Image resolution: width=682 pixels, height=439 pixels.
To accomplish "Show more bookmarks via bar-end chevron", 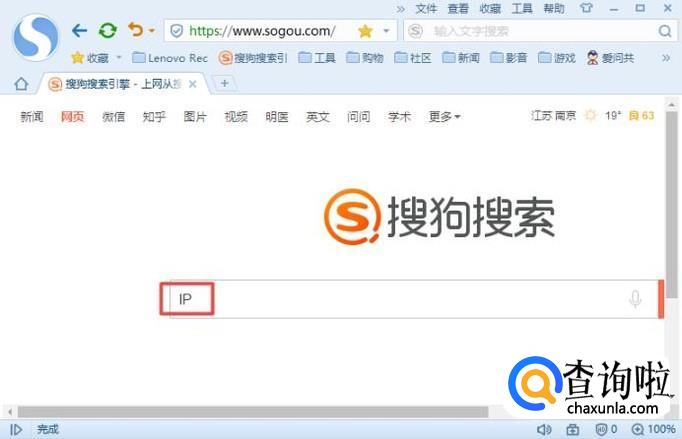I will (666, 58).
